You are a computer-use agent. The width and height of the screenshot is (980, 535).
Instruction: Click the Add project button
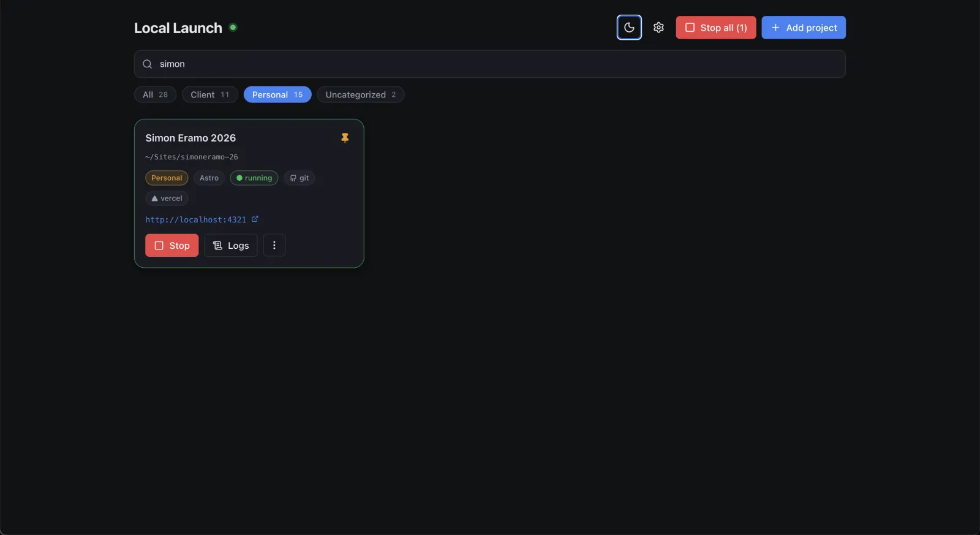point(804,28)
